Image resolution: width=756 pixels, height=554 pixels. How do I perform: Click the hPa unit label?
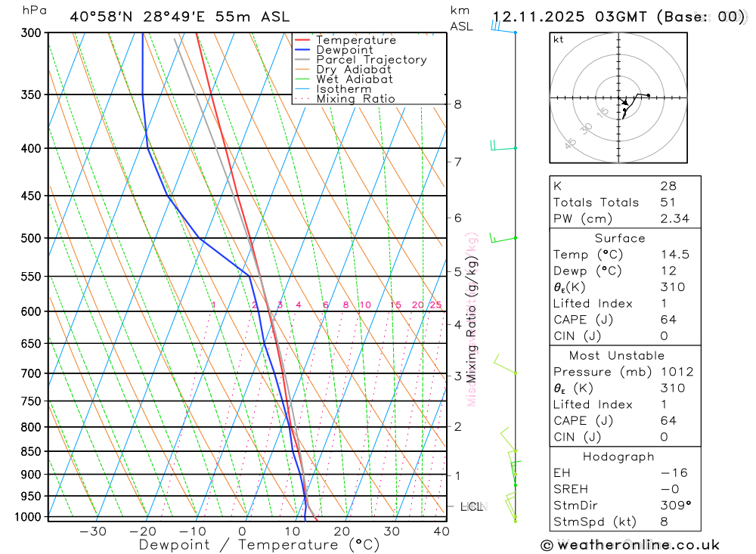pos(34,11)
